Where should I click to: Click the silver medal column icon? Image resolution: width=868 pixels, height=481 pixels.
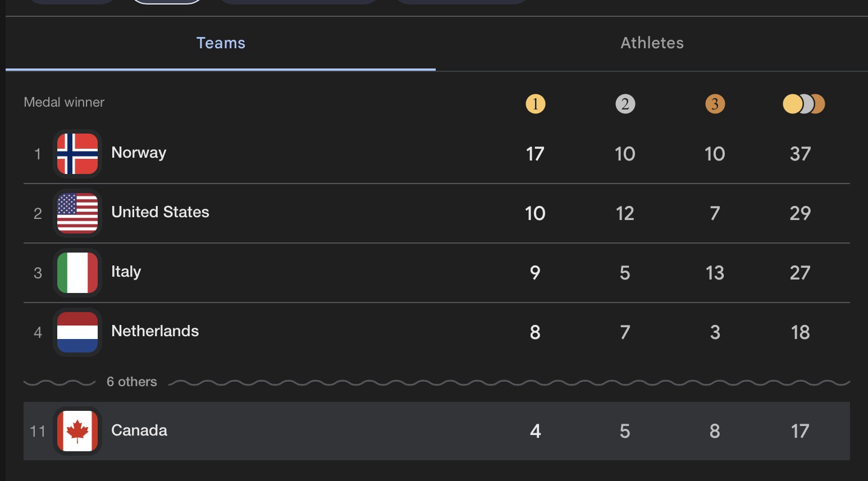625,104
